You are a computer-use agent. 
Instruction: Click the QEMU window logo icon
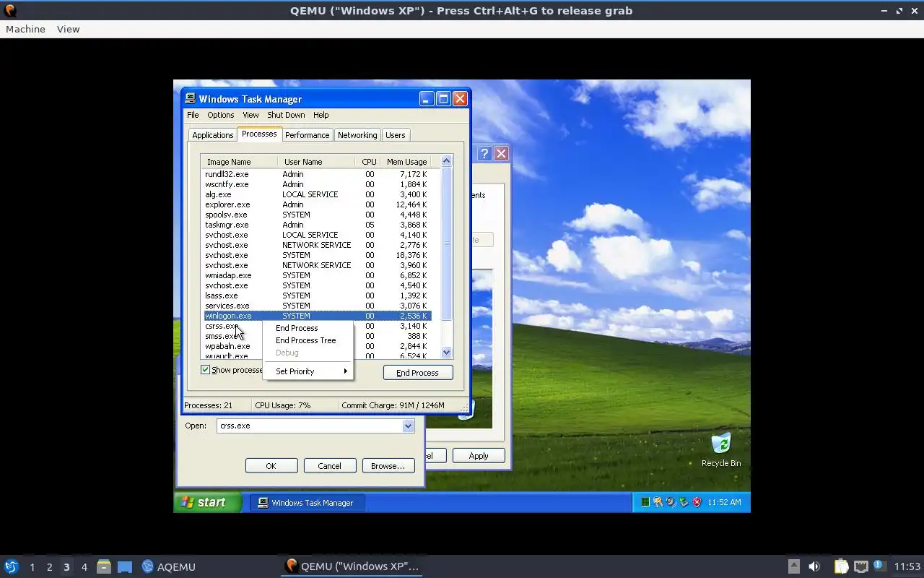coord(10,10)
